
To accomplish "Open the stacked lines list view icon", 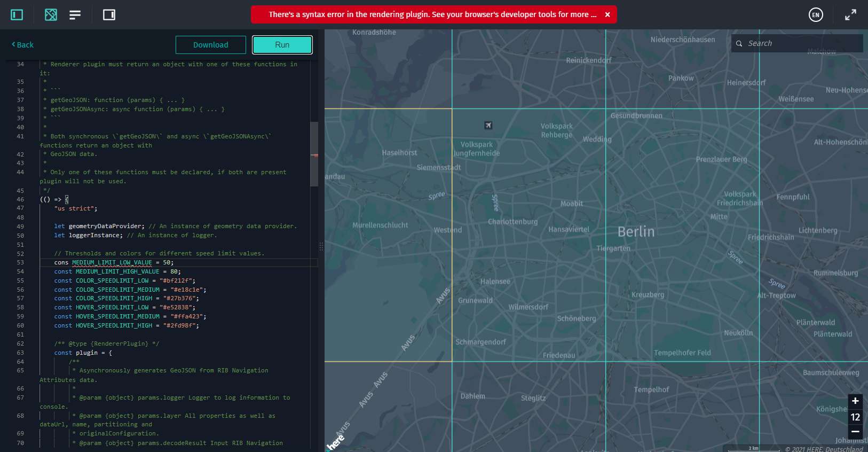I will [x=75, y=15].
